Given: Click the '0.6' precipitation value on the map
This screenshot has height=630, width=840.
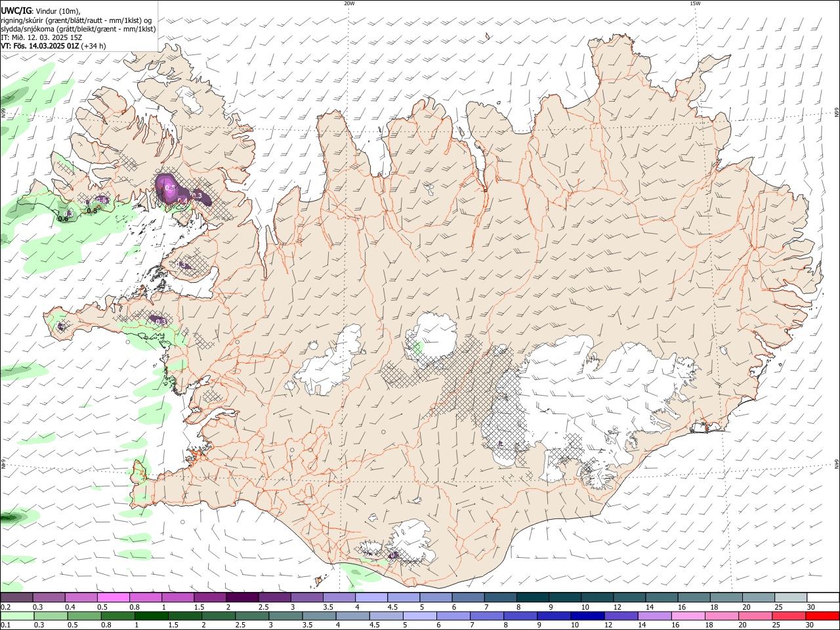Looking at the screenshot, I should 63,219.
